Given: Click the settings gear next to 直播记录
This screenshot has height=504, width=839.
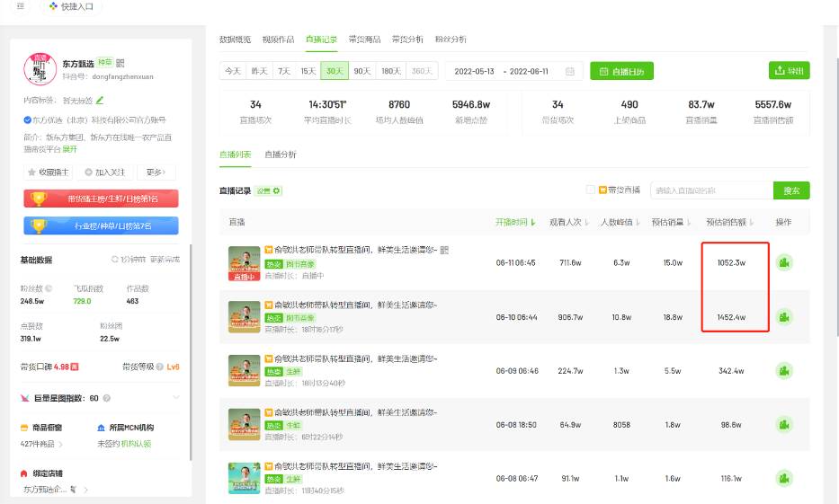Looking at the screenshot, I should click(x=269, y=190).
